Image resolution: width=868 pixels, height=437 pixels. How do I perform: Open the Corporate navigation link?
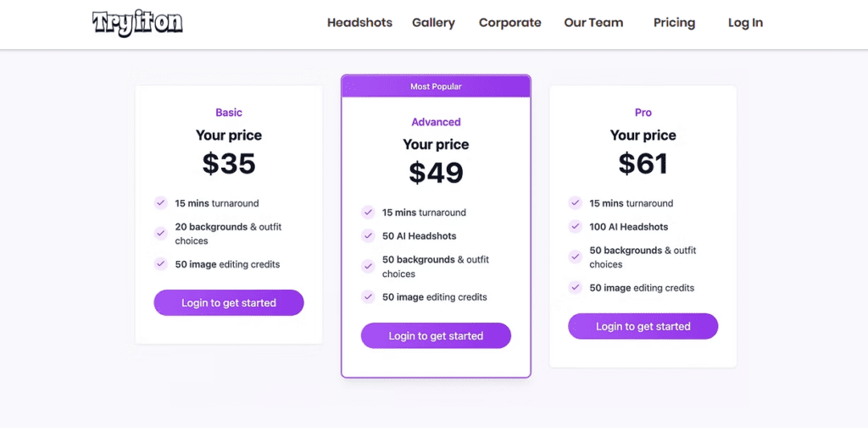(x=509, y=23)
